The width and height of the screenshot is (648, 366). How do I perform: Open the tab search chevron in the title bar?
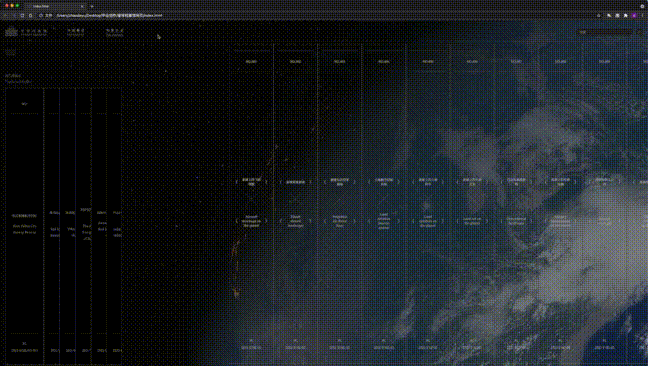click(643, 6)
